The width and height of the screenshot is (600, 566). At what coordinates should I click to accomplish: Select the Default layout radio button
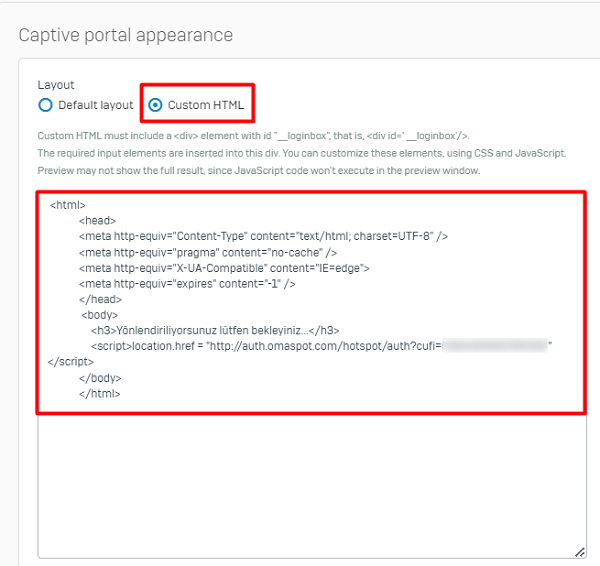tap(45, 105)
